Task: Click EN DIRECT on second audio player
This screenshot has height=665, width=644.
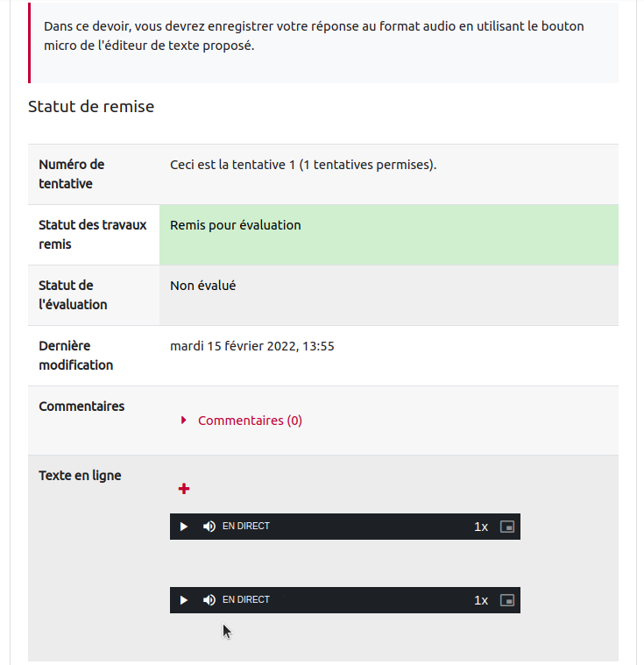Action: tap(246, 600)
